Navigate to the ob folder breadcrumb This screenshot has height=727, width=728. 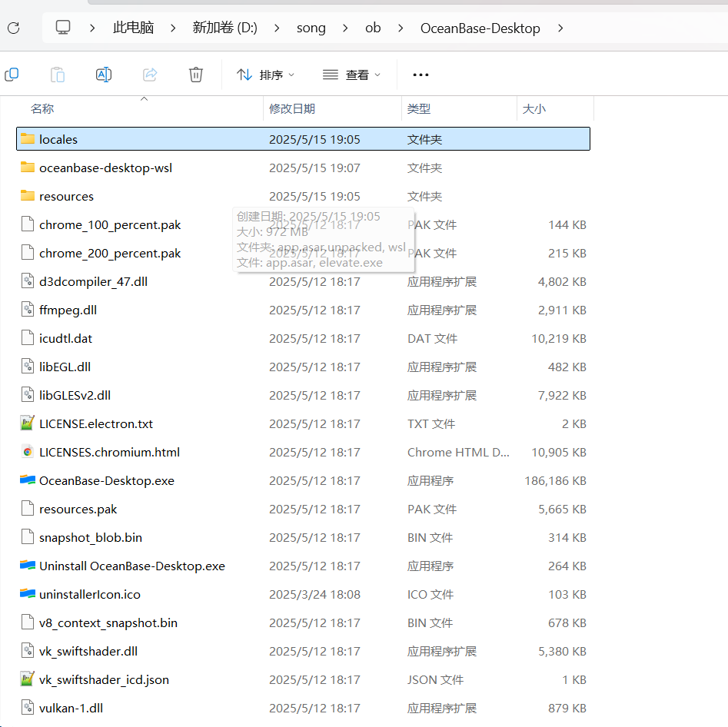(373, 28)
